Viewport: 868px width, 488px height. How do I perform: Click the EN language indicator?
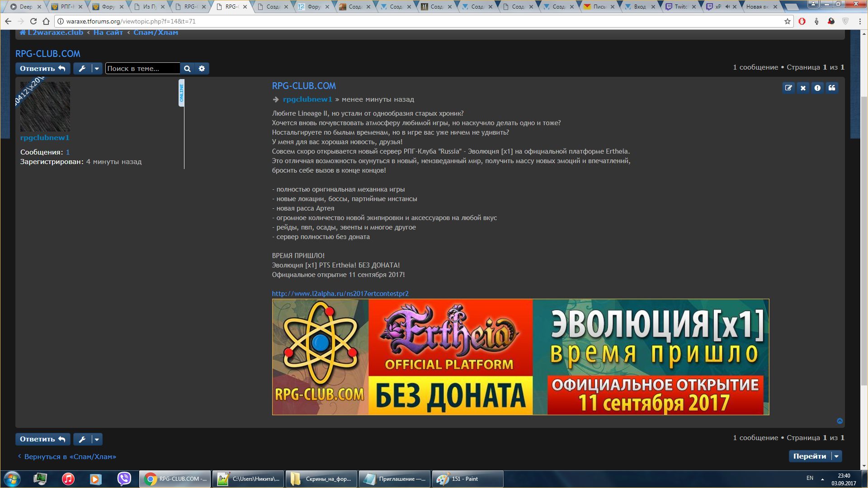click(810, 478)
